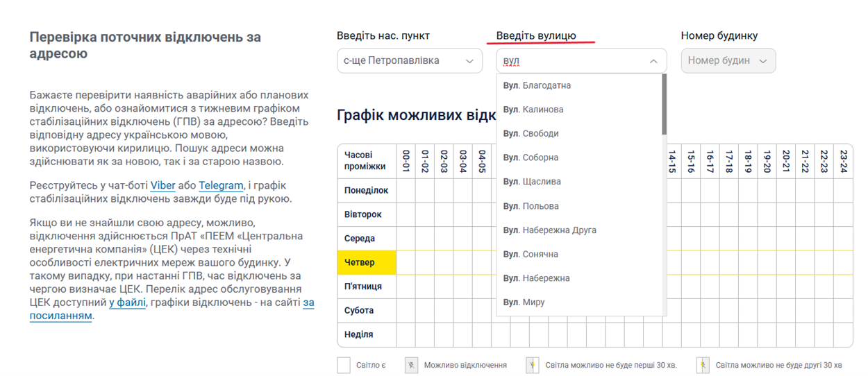This screenshot has width=868, height=376.
Task: Select 'Вул. Соборна' from suggestions
Action: pos(531,157)
